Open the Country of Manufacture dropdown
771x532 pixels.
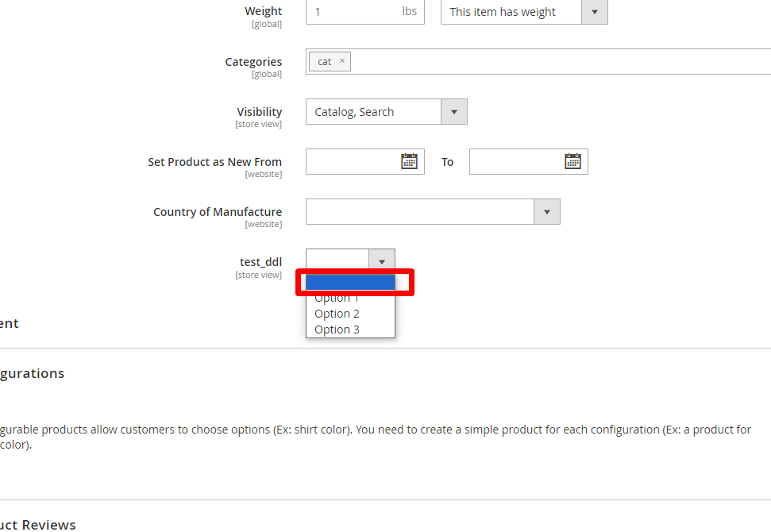tap(547, 212)
